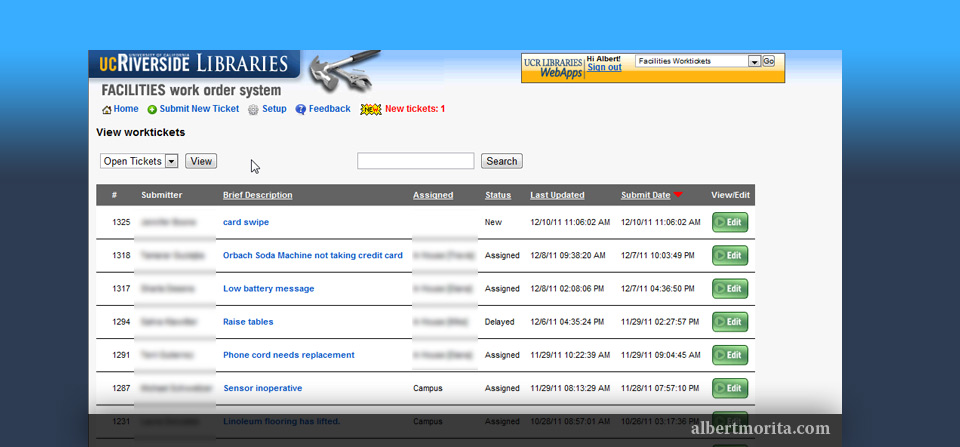This screenshot has width=960, height=447.
Task: Focus the ticket search text field
Action: [415, 161]
